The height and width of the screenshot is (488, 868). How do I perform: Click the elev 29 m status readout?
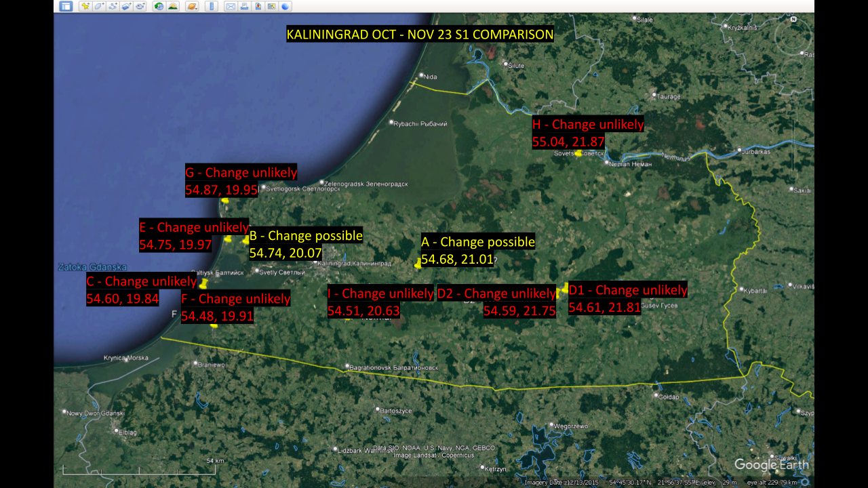pos(719,483)
